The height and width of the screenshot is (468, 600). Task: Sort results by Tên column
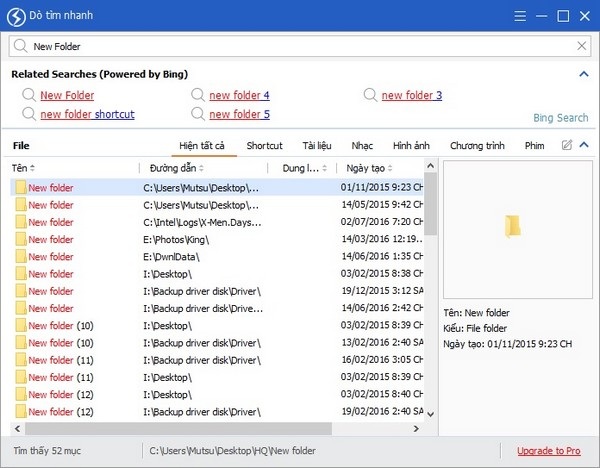[x=23, y=168]
